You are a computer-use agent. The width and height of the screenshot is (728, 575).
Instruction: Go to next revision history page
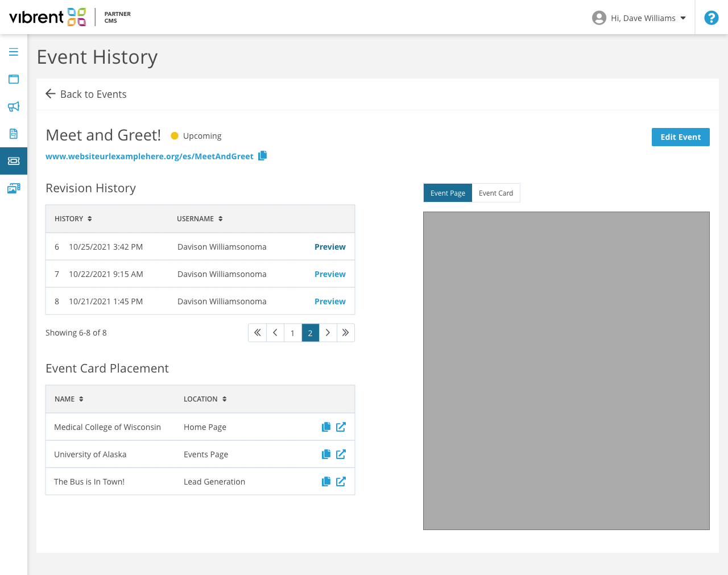(x=328, y=333)
